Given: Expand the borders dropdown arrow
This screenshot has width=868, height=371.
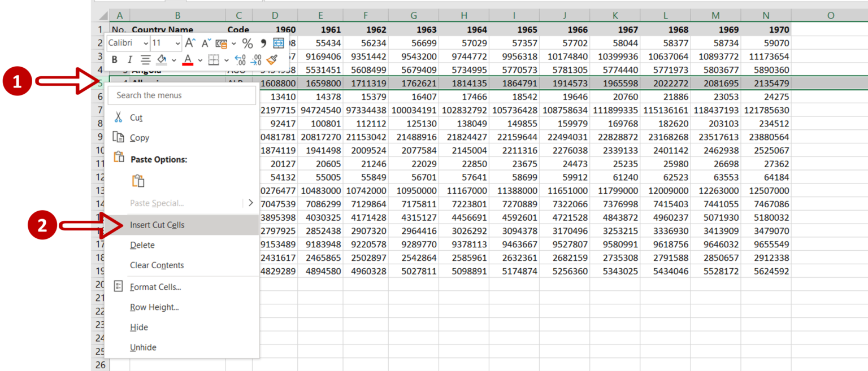Looking at the screenshot, I should 226,60.
